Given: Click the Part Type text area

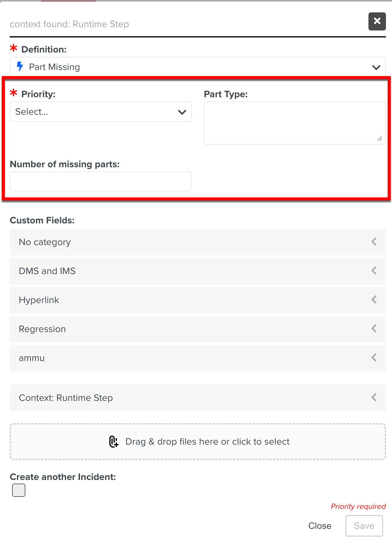Looking at the screenshot, I should tap(294, 123).
